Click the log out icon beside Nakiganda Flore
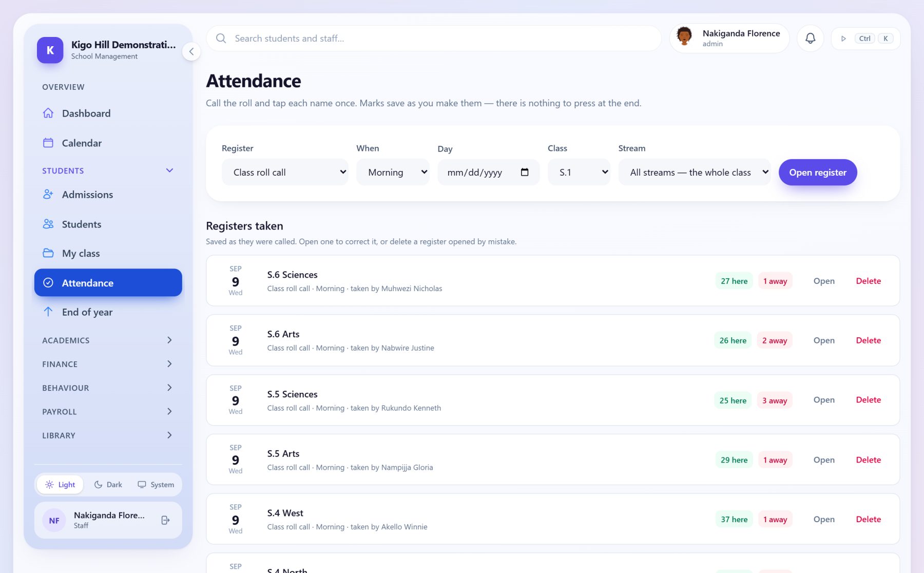Image resolution: width=924 pixels, height=573 pixels. pyautogui.click(x=165, y=520)
